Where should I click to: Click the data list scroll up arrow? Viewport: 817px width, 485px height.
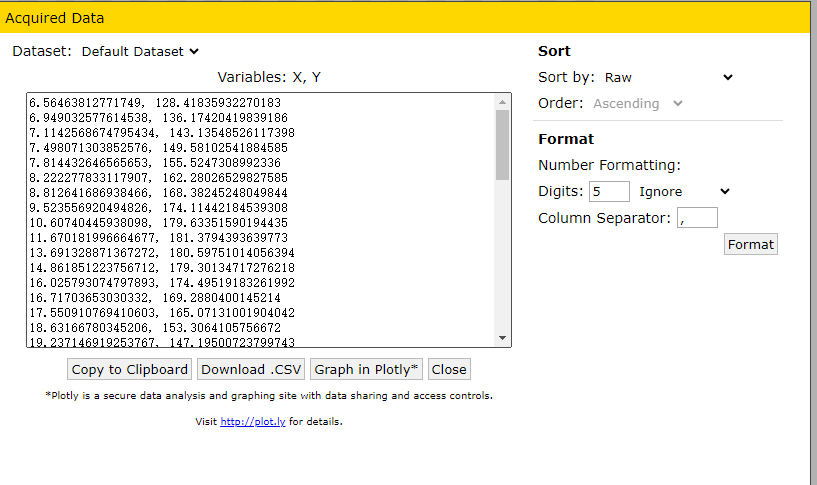[x=502, y=102]
